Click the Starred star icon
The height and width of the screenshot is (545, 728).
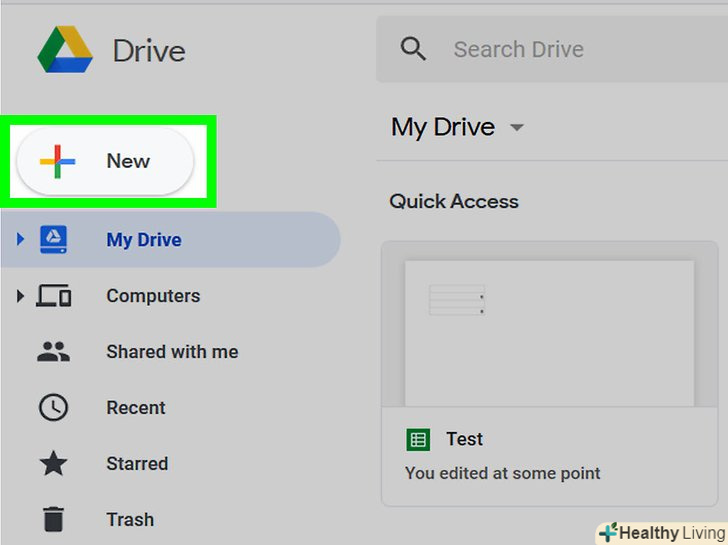53,463
